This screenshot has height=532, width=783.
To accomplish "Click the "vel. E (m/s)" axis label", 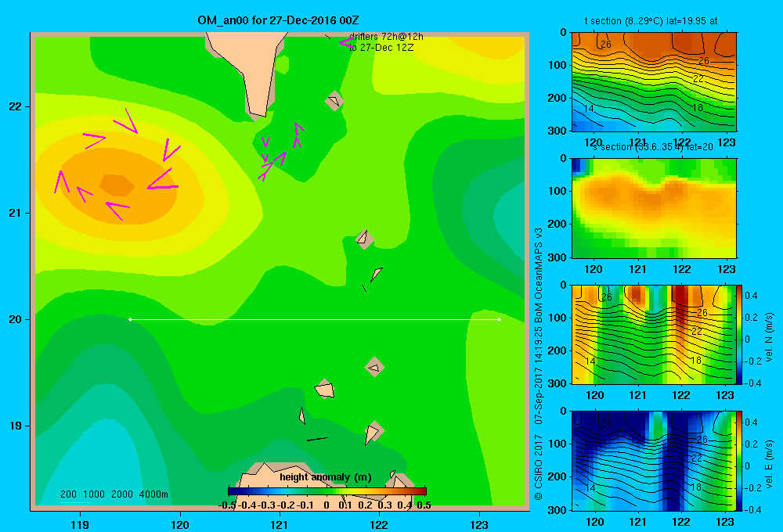I will [770, 464].
